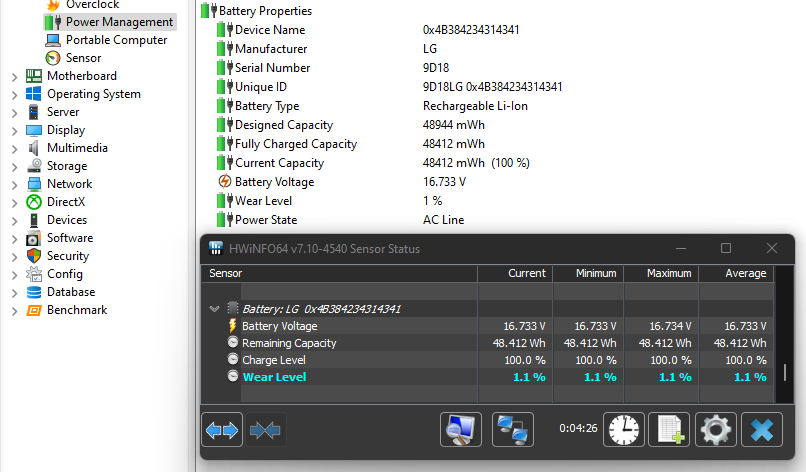Click the Network category icon

tap(34, 184)
